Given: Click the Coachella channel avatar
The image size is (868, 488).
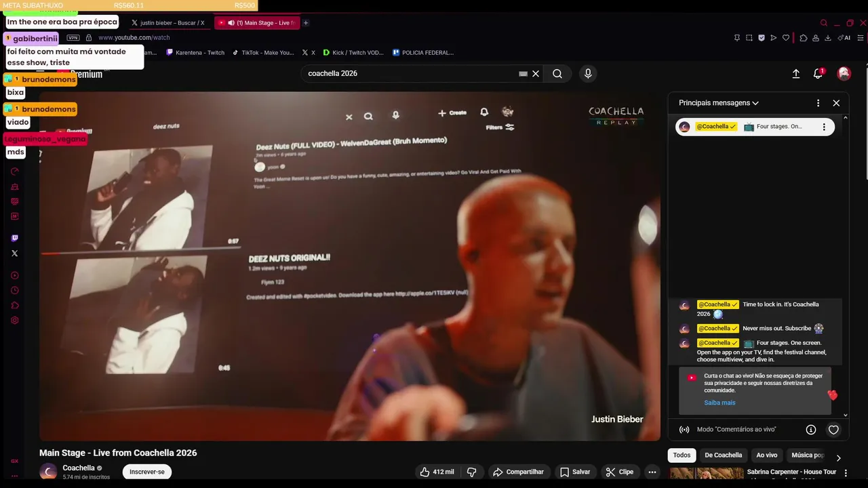Looking at the screenshot, I should coord(48,472).
